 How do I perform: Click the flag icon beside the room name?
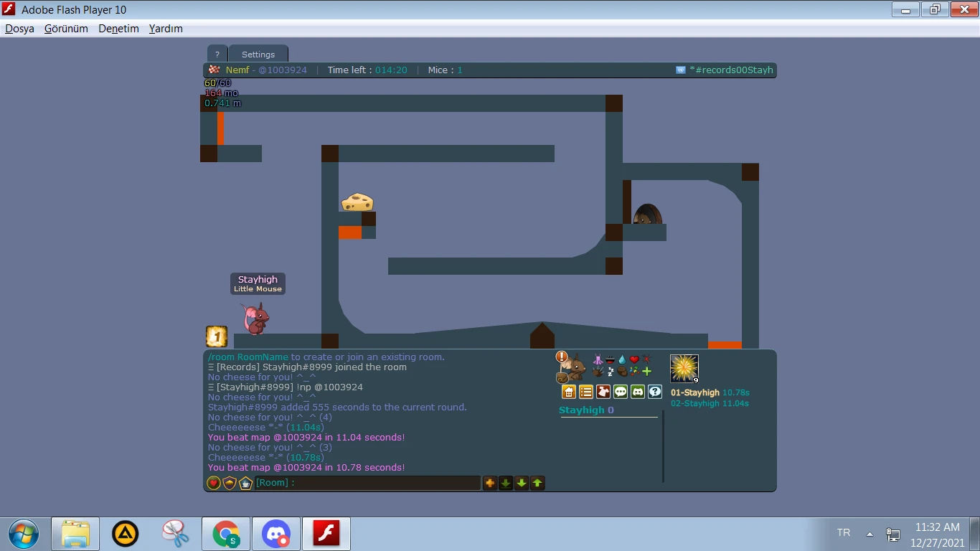(681, 70)
